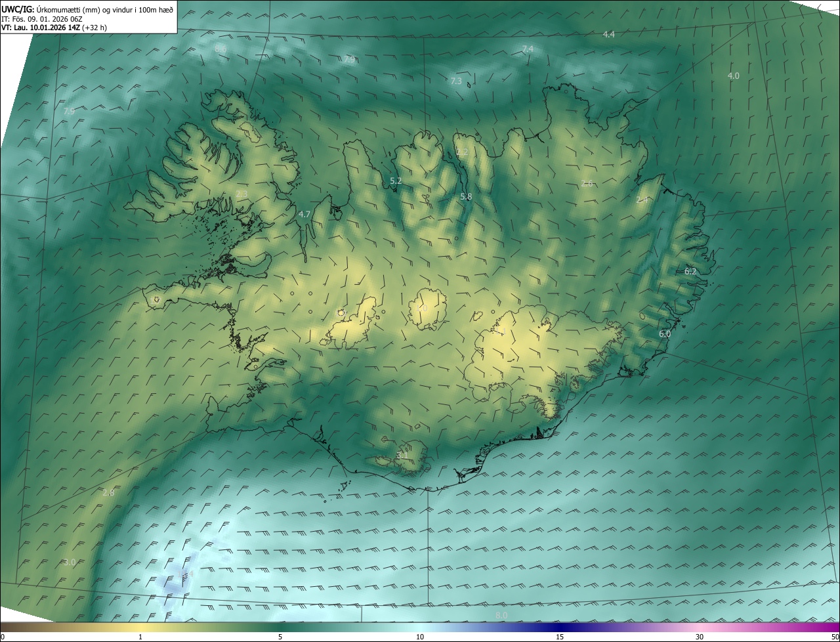Select the 5.8 value in northern fjord
840x642 pixels.
(466, 196)
